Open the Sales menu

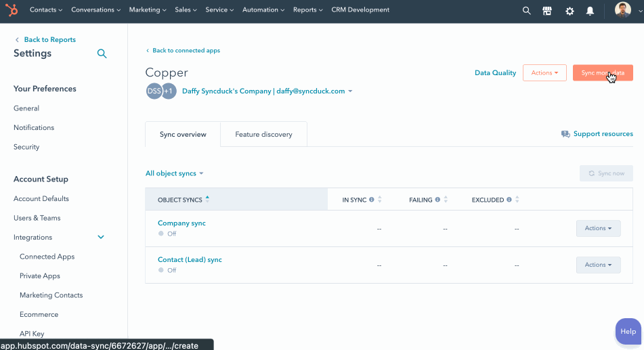click(186, 10)
